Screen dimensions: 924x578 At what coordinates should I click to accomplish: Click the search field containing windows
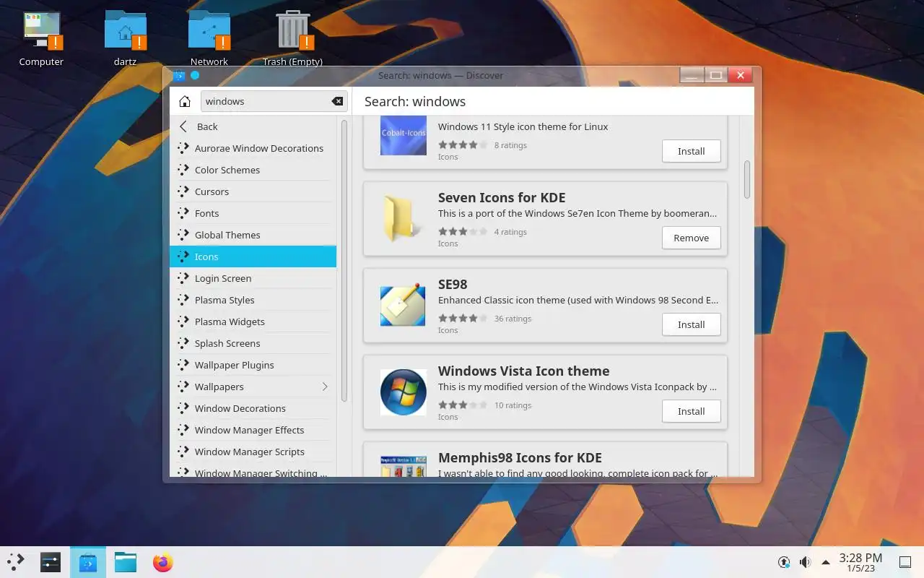click(274, 101)
